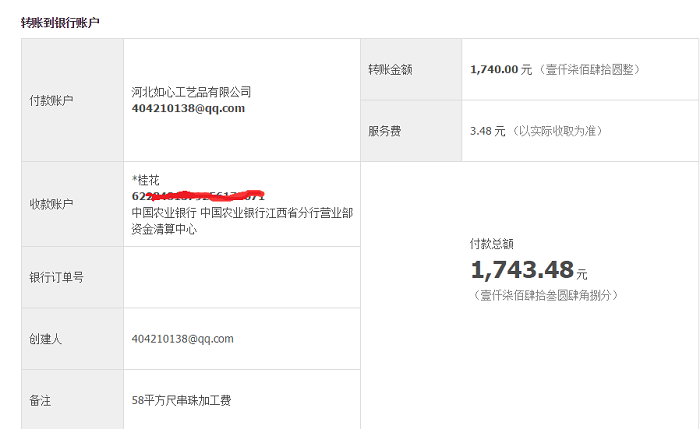Select the large total 1,743.48 amount
This screenshot has height=429, width=700.
522,270
